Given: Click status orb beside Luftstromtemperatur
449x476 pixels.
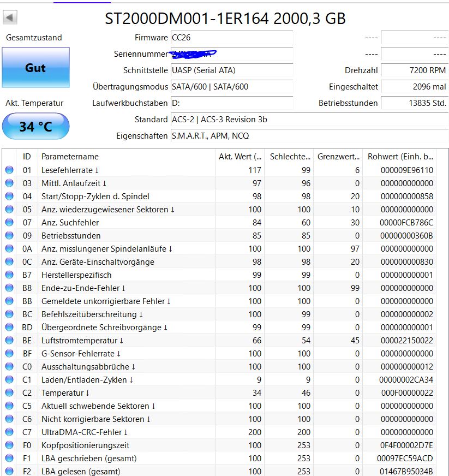Looking at the screenshot, I should click(9, 340).
